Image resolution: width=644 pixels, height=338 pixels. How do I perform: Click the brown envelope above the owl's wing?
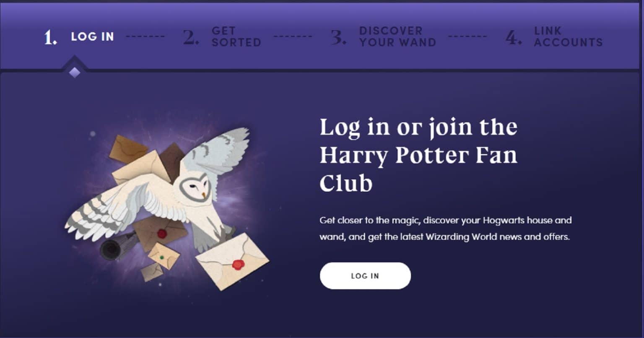(128, 148)
